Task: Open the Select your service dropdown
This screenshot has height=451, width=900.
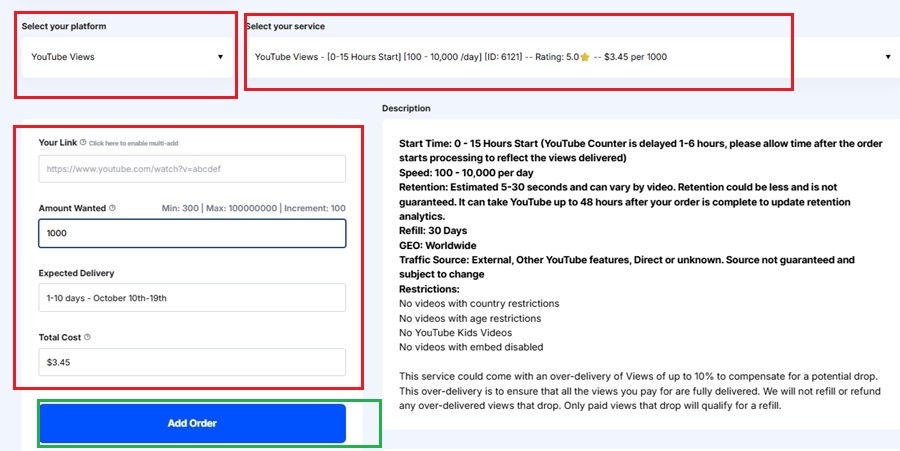Action: pyautogui.click(x=572, y=57)
